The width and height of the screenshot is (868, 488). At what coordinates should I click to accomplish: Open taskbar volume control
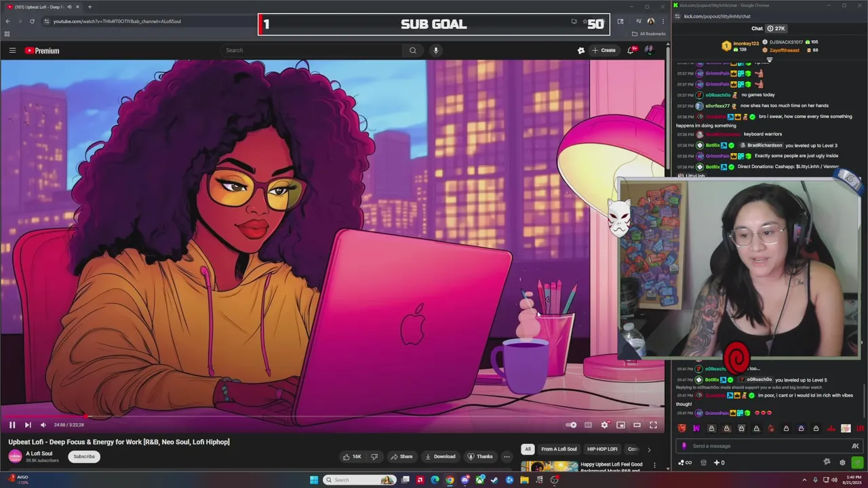834,480
